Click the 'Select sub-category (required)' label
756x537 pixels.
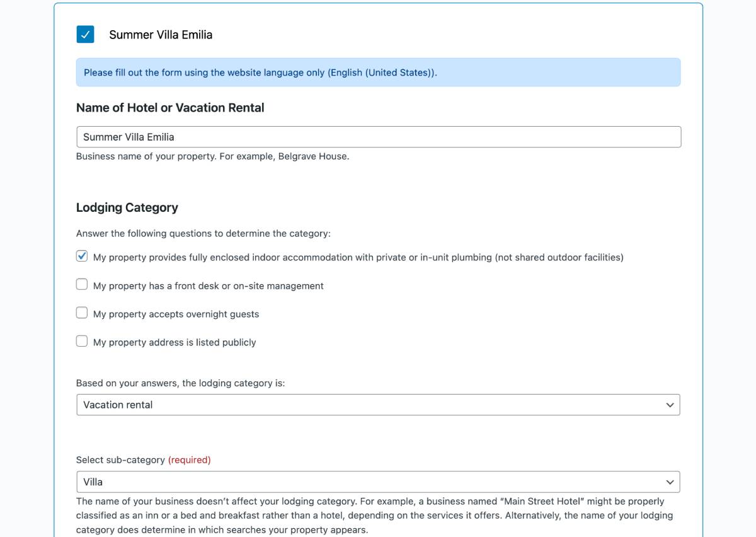[x=143, y=460]
